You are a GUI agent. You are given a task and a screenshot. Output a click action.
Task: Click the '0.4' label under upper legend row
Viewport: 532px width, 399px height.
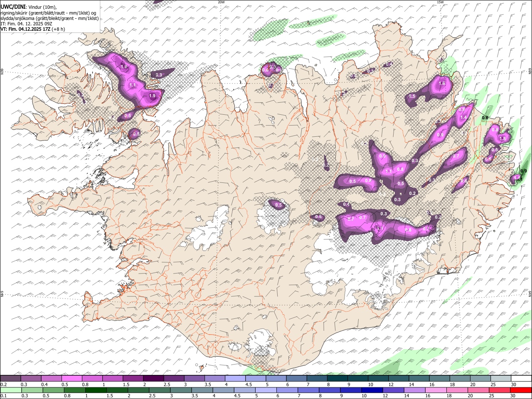click(x=44, y=384)
